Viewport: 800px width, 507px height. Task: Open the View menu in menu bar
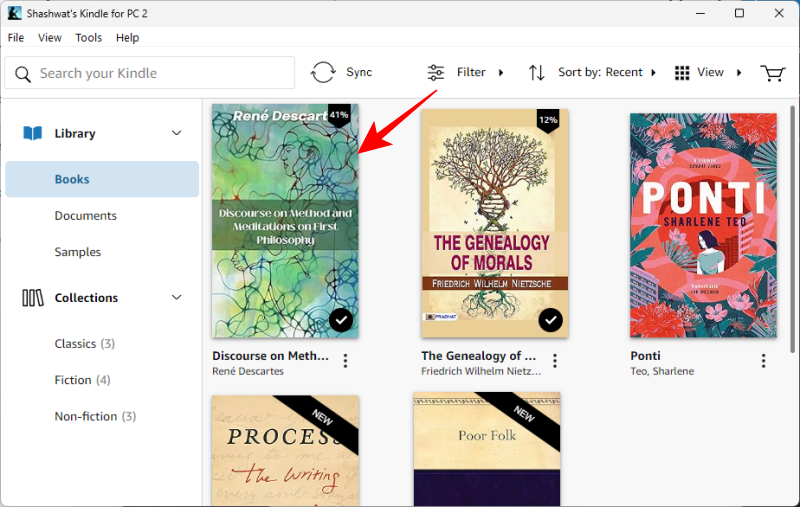[x=49, y=38]
